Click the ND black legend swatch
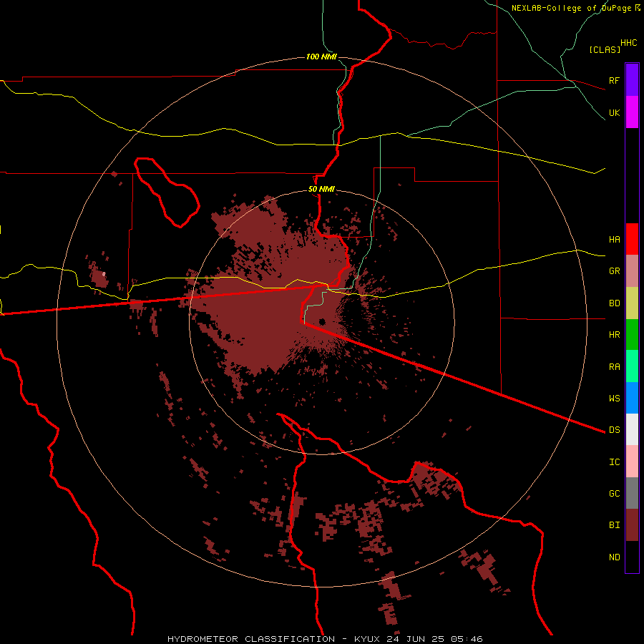The image size is (644, 644). point(632,557)
